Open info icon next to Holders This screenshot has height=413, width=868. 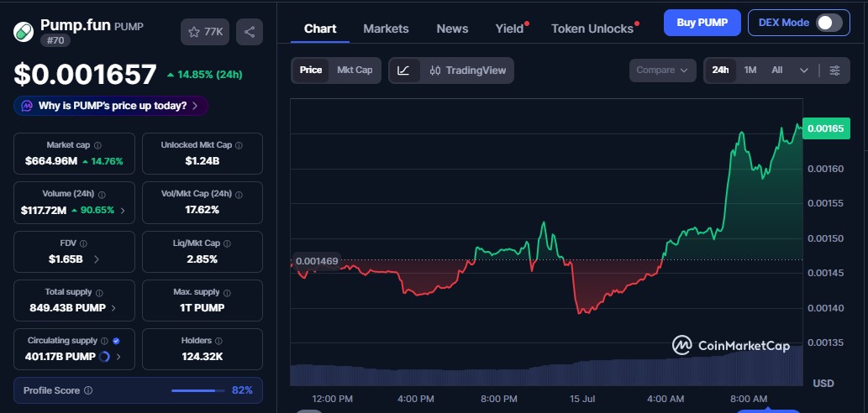(x=218, y=341)
